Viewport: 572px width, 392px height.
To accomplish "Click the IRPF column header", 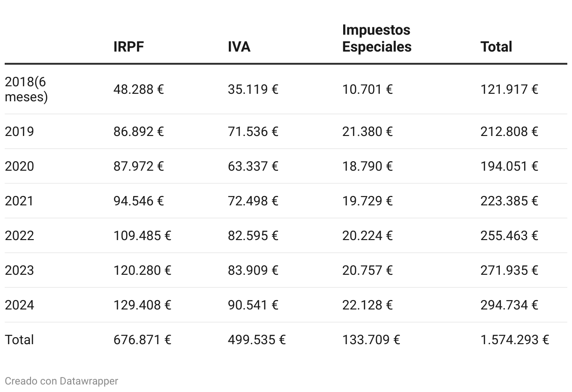I will point(128,47).
